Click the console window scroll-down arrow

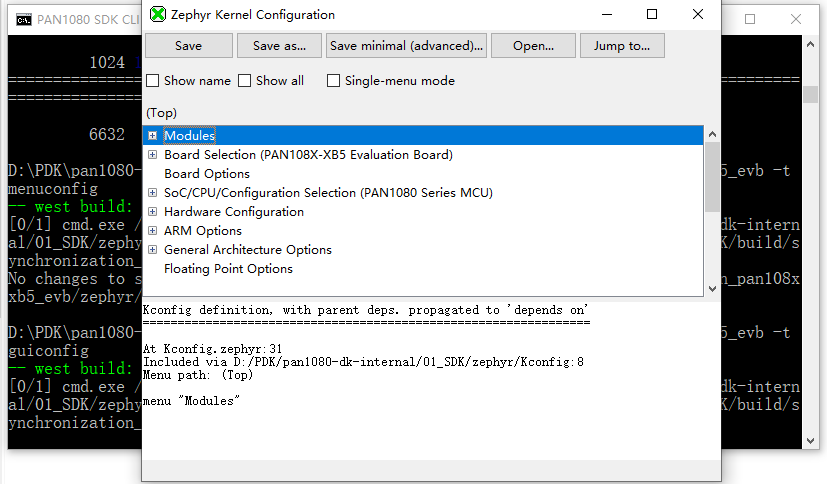coord(810,441)
